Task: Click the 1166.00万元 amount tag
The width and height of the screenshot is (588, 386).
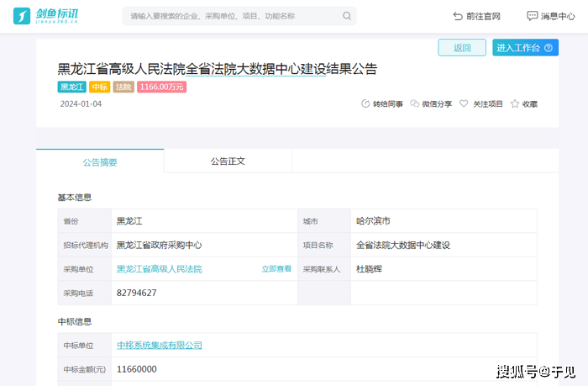Action: (161, 87)
